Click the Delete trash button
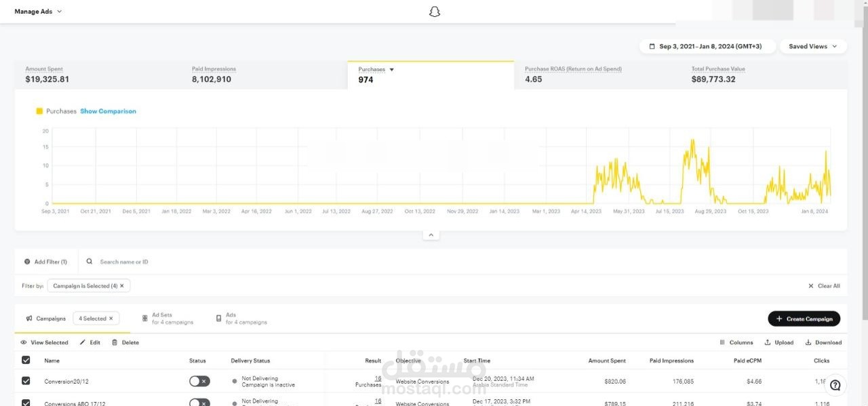The image size is (868, 406). [x=125, y=342]
